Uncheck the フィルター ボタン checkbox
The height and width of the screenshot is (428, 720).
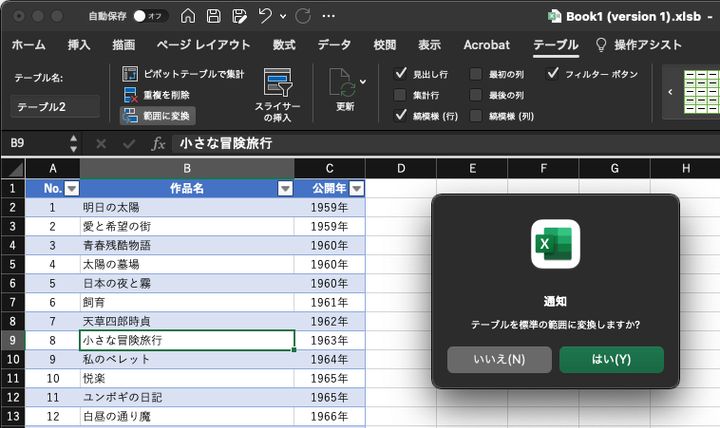pos(553,74)
